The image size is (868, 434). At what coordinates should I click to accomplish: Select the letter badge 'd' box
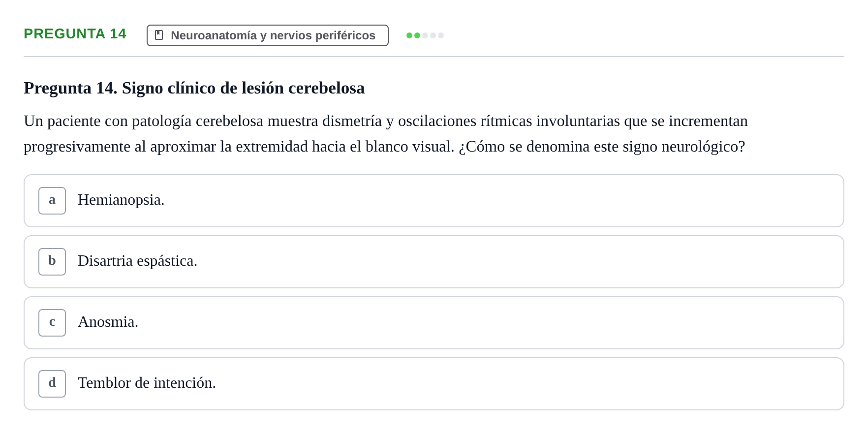pos(52,384)
